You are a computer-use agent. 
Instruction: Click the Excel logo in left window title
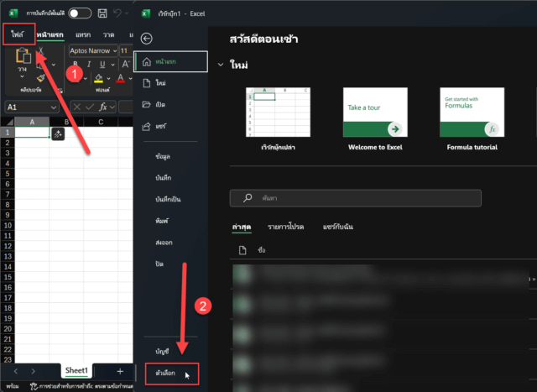click(13, 13)
